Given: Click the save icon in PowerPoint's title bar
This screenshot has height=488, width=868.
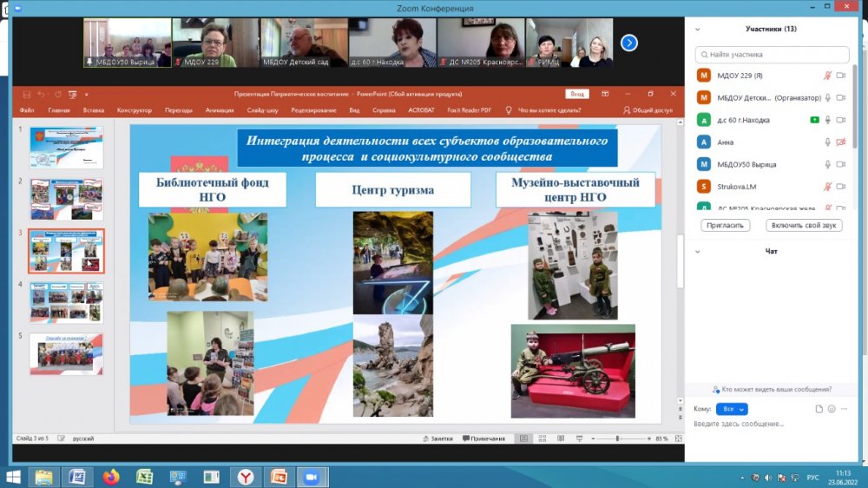Looking at the screenshot, I should pyautogui.click(x=27, y=94).
